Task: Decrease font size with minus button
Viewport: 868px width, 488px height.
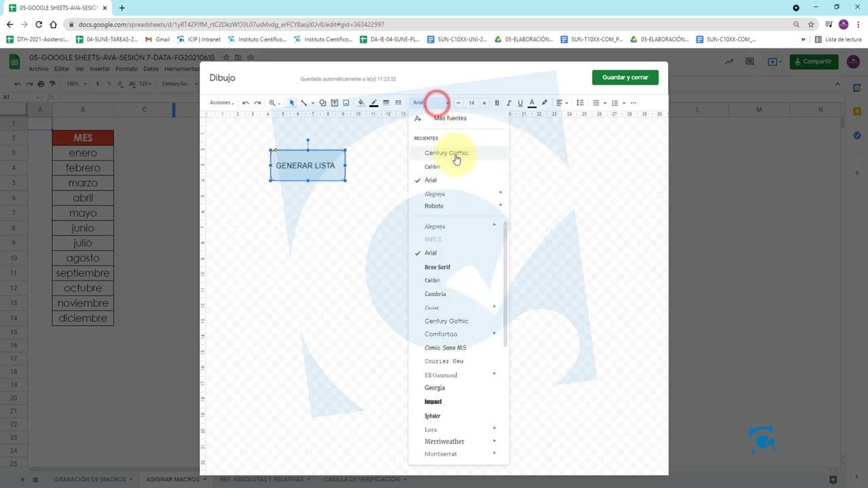Action: click(458, 103)
